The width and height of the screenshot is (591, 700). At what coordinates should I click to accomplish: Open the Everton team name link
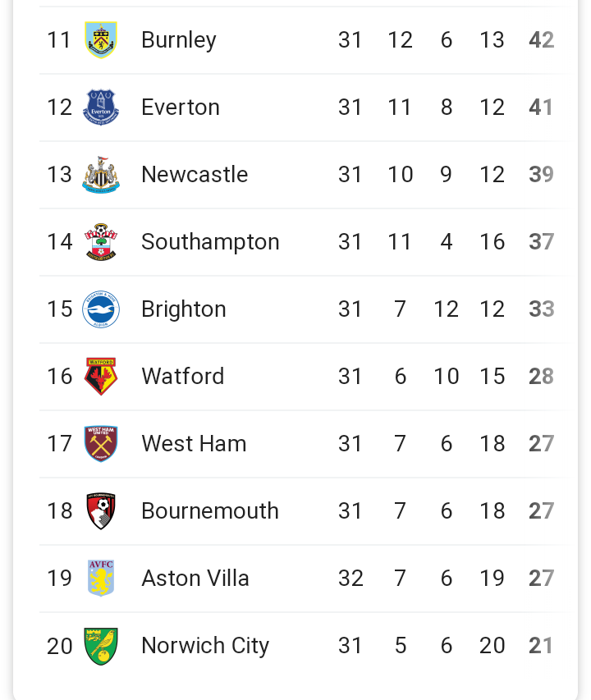coord(181,108)
